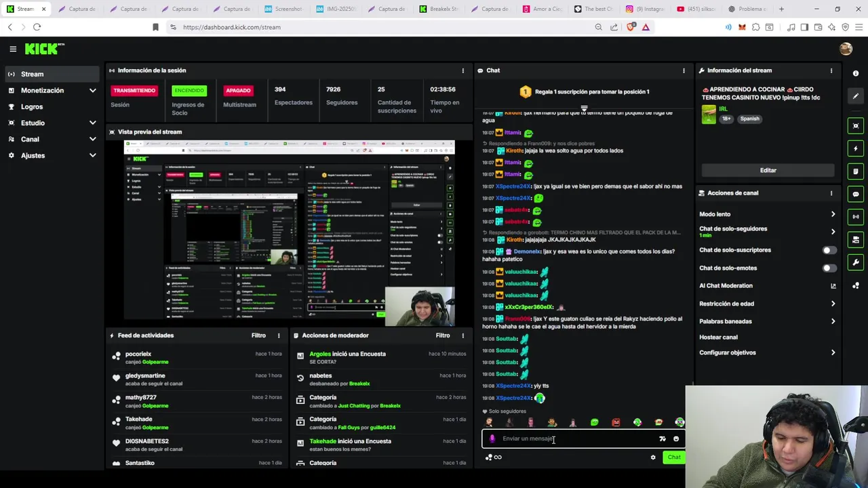The width and height of the screenshot is (868, 488).
Task: Click the 'Regala 1 suscripción' banner
Action: [x=585, y=91]
